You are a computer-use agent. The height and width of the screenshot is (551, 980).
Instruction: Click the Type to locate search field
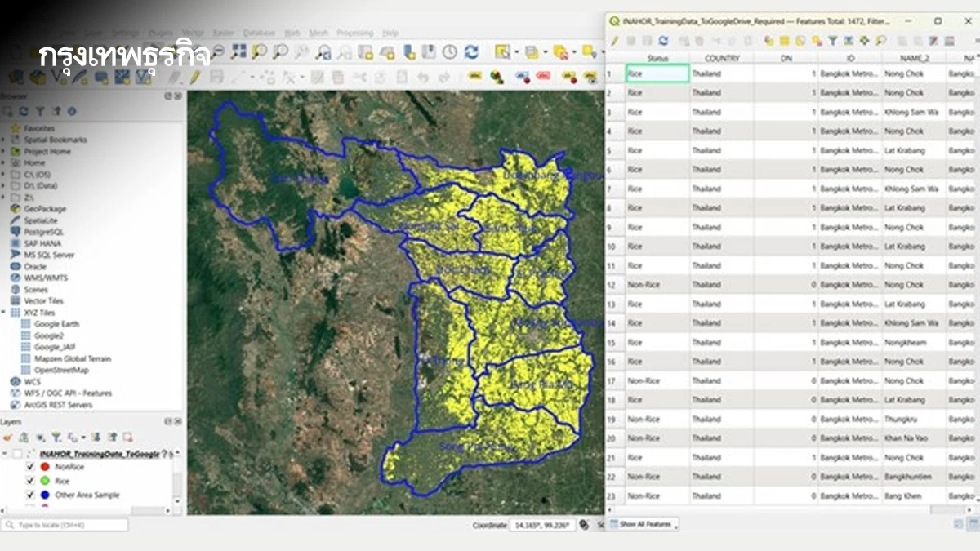click(x=65, y=525)
